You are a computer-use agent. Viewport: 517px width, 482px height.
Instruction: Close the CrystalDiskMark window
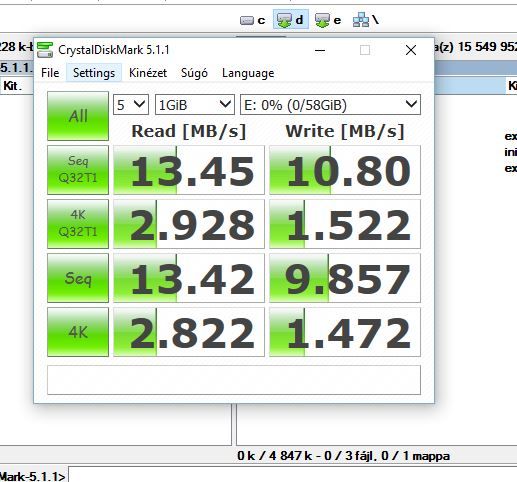[x=411, y=50]
